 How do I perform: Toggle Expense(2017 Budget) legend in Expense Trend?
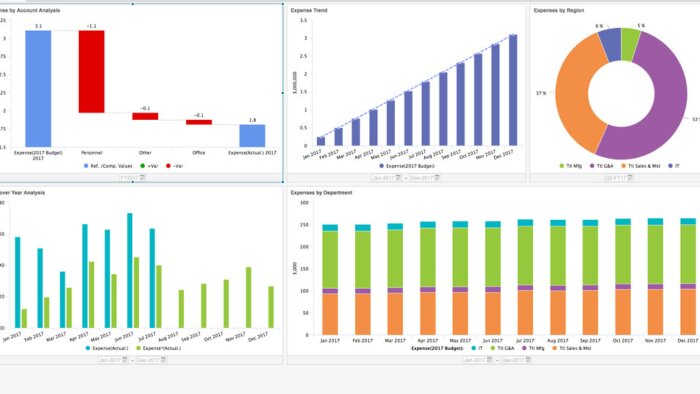[x=407, y=166]
